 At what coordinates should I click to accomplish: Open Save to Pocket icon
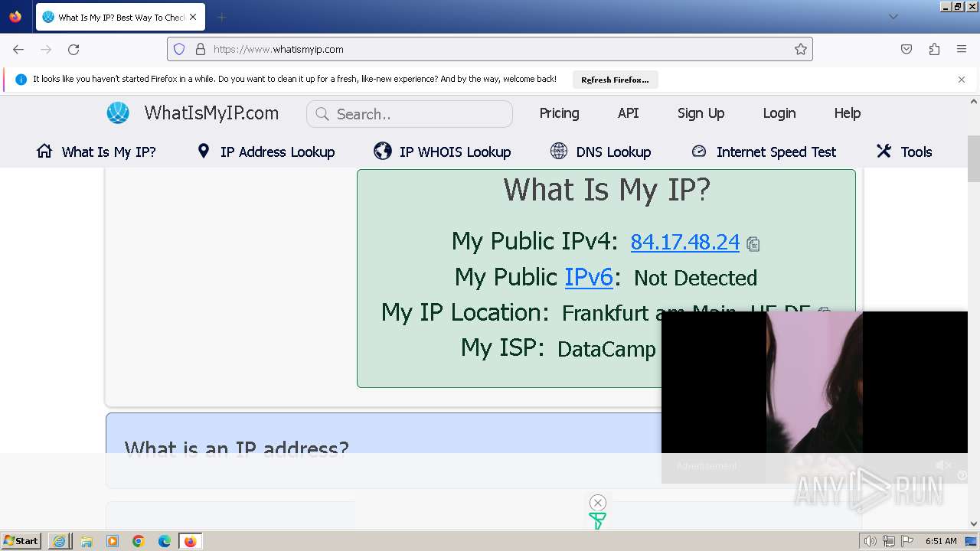[906, 49]
